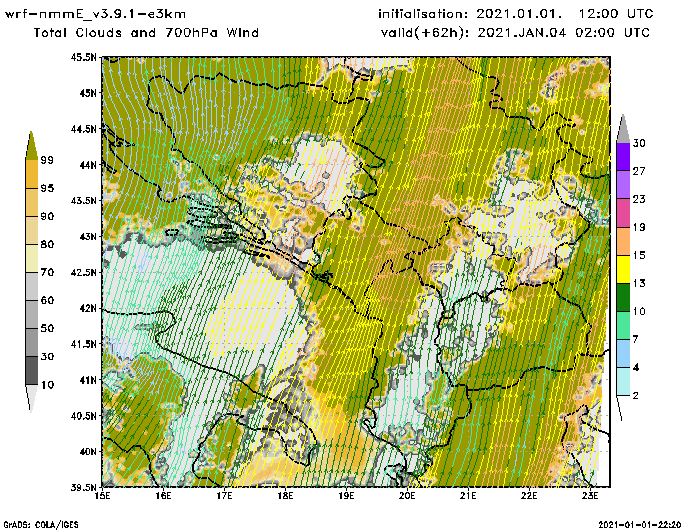Click the 'GrADS: COLA/IGES' credit text
Viewport: 700px width, 530px height.
click(41, 525)
